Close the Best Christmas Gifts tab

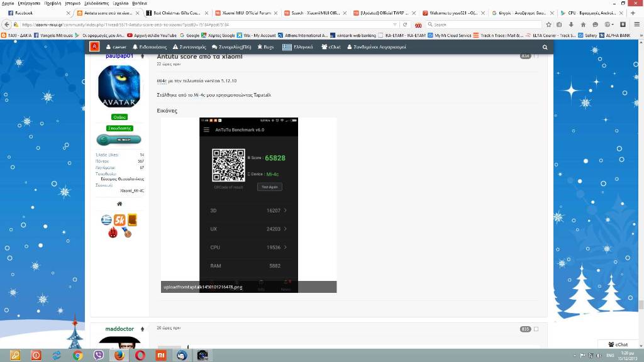pos(206,13)
